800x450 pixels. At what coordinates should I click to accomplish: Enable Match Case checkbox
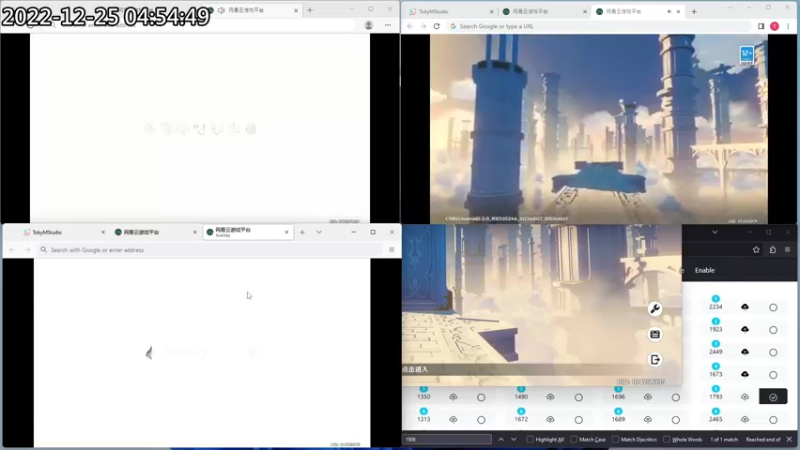(x=574, y=439)
